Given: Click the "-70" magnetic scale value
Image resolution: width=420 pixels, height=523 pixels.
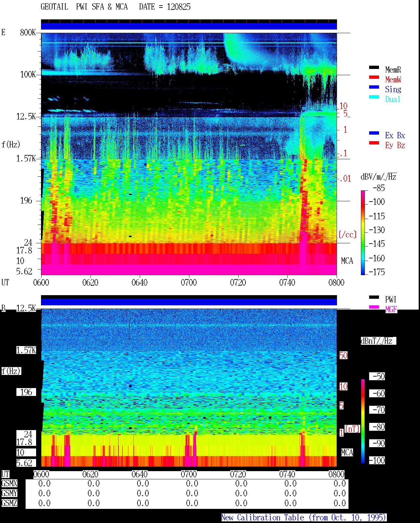Looking at the screenshot, I should coord(377,410).
